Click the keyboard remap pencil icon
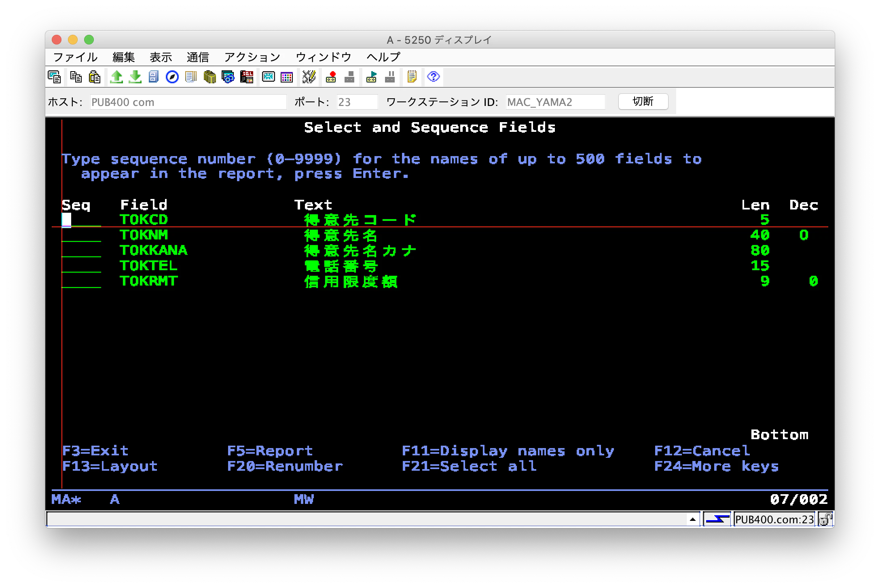880x588 pixels. click(309, 77)
